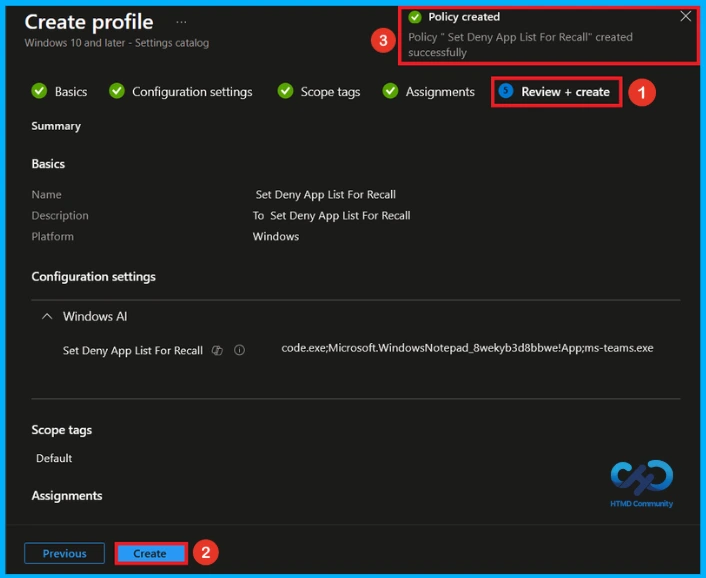This screenshot has height=578, width=706.
Task: Click the blue step 5 circle icon
Action: [506, 91]
